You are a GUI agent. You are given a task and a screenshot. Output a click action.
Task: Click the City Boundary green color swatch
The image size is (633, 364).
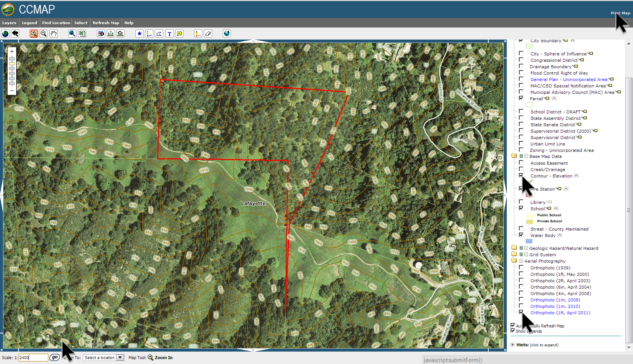click(529, 46)
